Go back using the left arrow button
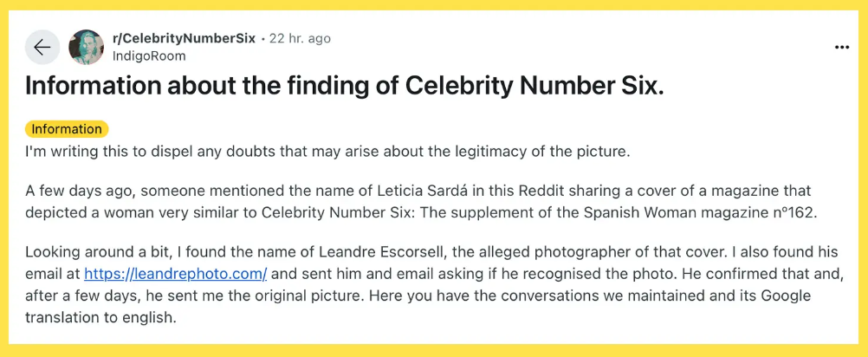The image size is (868, 357). pos(42,47)
